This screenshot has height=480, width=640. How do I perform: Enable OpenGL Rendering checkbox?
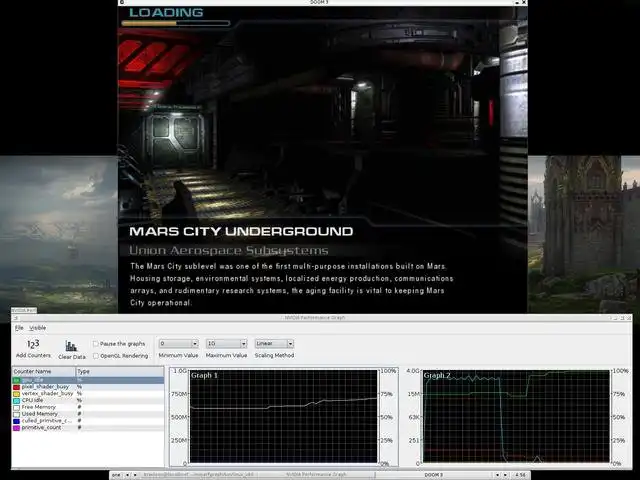pos(96,356)
